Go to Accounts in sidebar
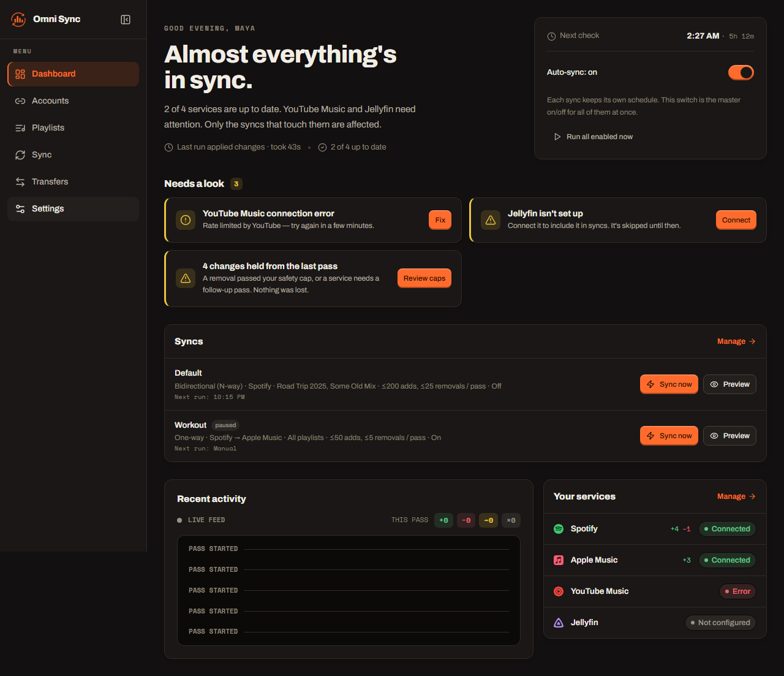This screenshot has height=676, width=784. 73,101
